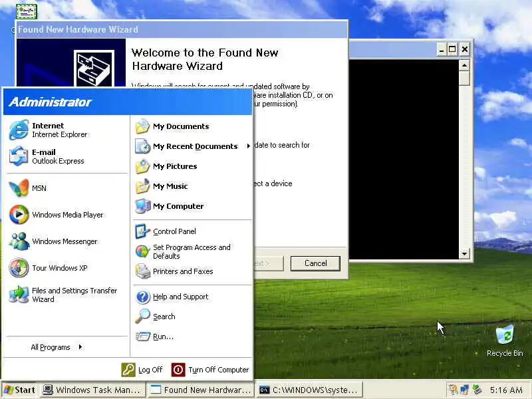Image resolution: width=532 pixels, height=399 pixels.
Task: Open Internet Explorer icon in Start menu
Action: pos(19,130)
